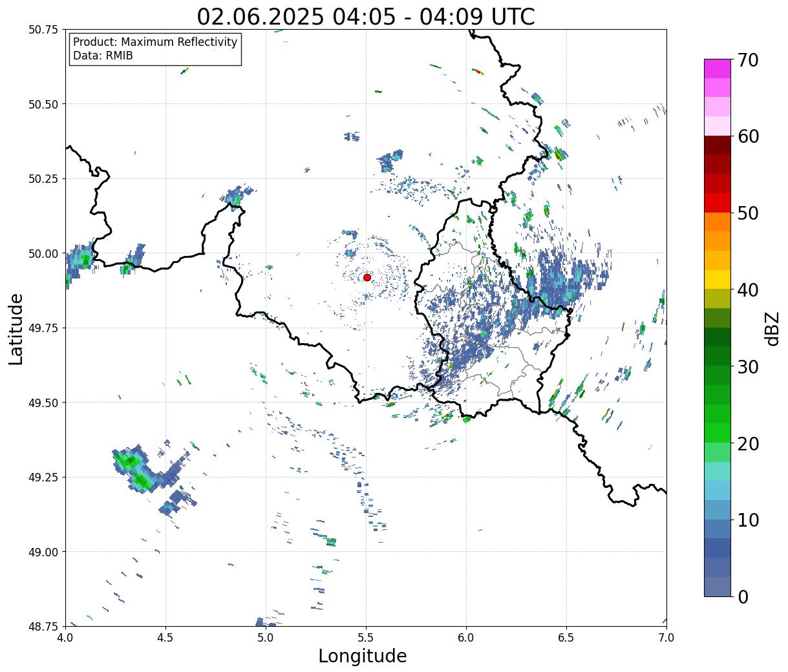
Task: Click the 'Longitude' axis label
Action: click(x=363, y=656)
